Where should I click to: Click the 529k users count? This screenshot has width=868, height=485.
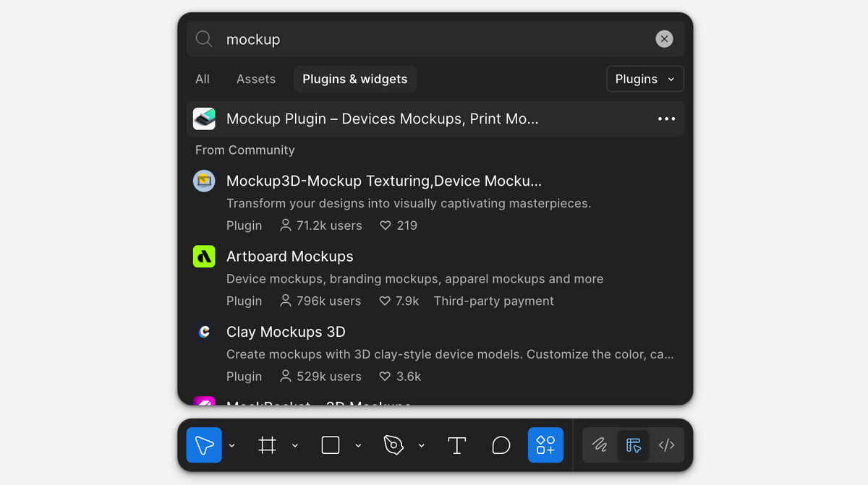coord(320,377)
